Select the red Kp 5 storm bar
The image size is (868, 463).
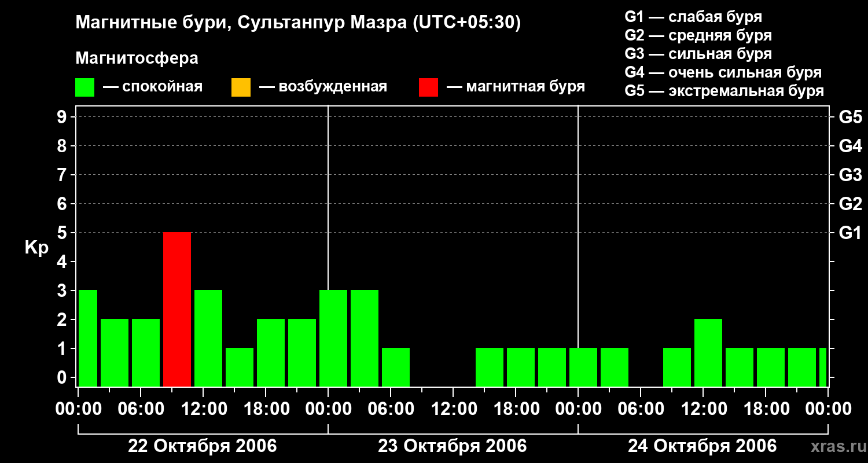pyautogui.click(x=177, y=309)
